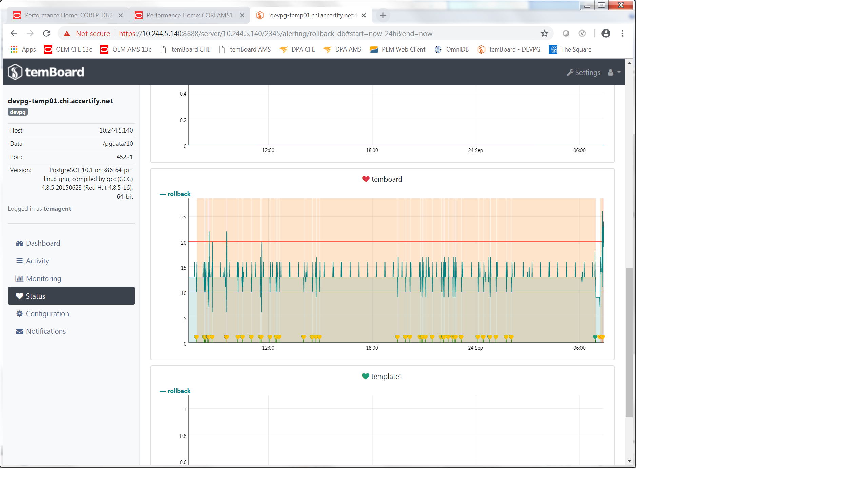Open Monitoring using the bar-chart icon
868x488 pixels.
tap(20, 278)
